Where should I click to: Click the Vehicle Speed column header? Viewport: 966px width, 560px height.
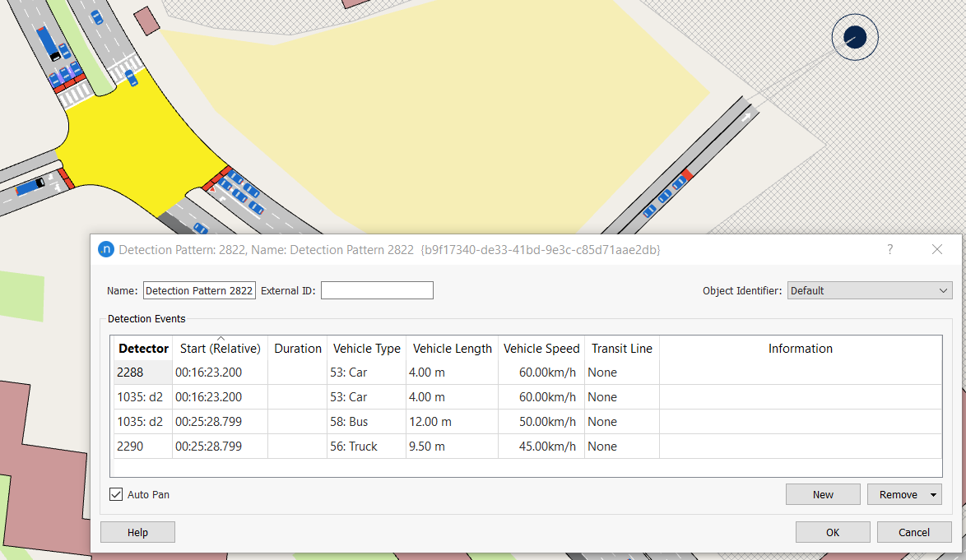tap(541, 348)
